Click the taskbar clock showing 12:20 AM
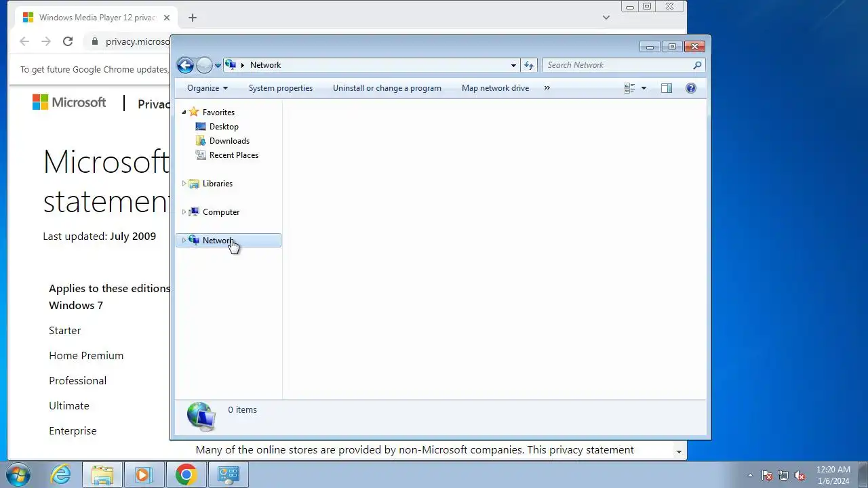 point(833,475)
